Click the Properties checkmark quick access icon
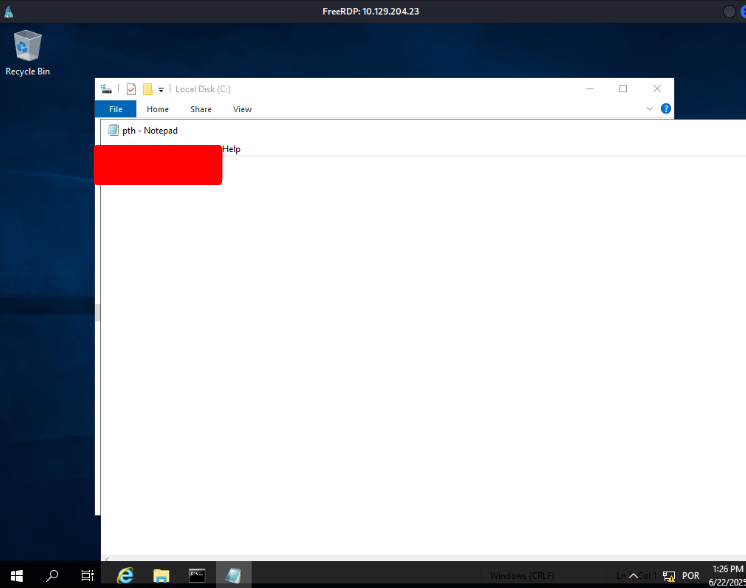This screenshot has width=746, height=588. point(131,89)
